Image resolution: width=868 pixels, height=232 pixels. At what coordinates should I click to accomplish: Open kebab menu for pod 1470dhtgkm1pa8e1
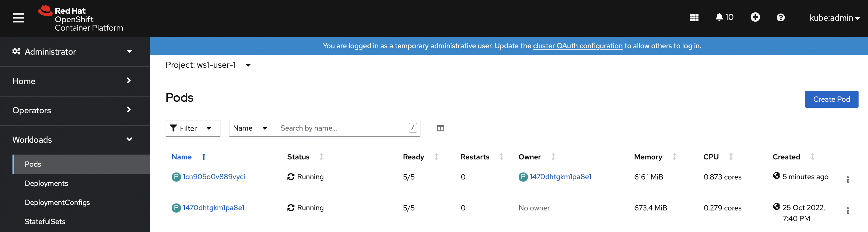847,211
